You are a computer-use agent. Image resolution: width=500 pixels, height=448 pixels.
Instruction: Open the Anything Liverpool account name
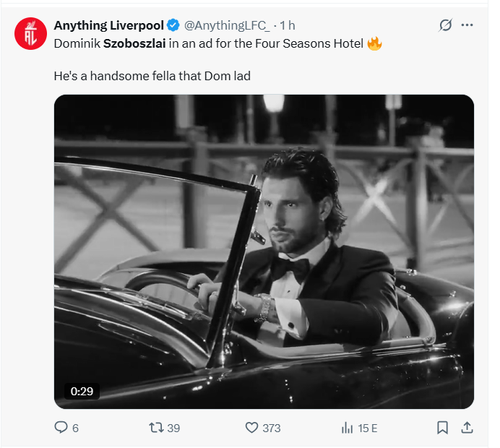[x=109, y=26]
